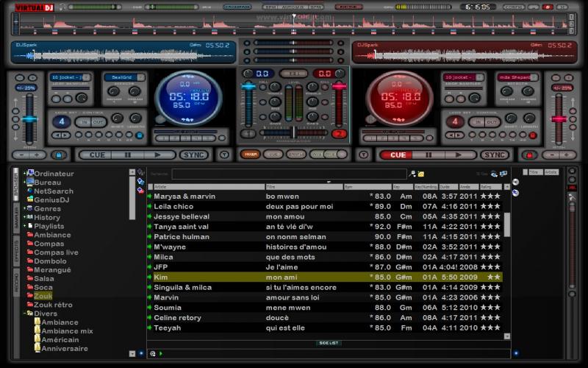This screenshot has height=368, width=588.
Task: Select GeniusDJ in folder tree
Action: coord(51,199)
